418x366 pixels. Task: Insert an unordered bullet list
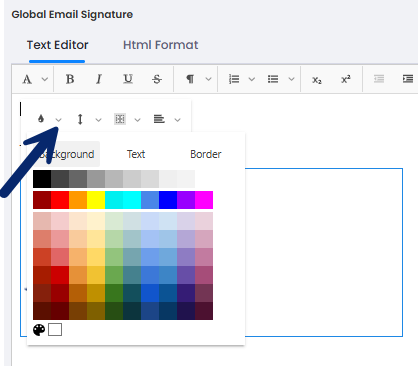pos(273,79)
